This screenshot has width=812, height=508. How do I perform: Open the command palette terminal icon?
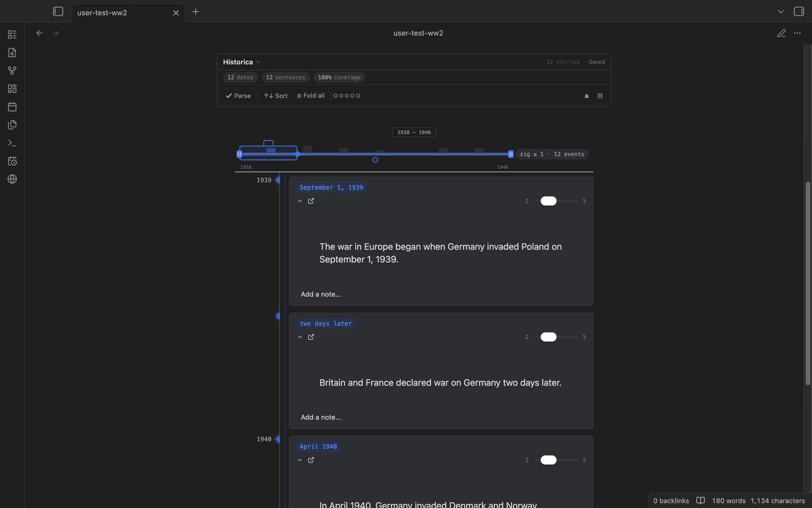pos(12,143)
